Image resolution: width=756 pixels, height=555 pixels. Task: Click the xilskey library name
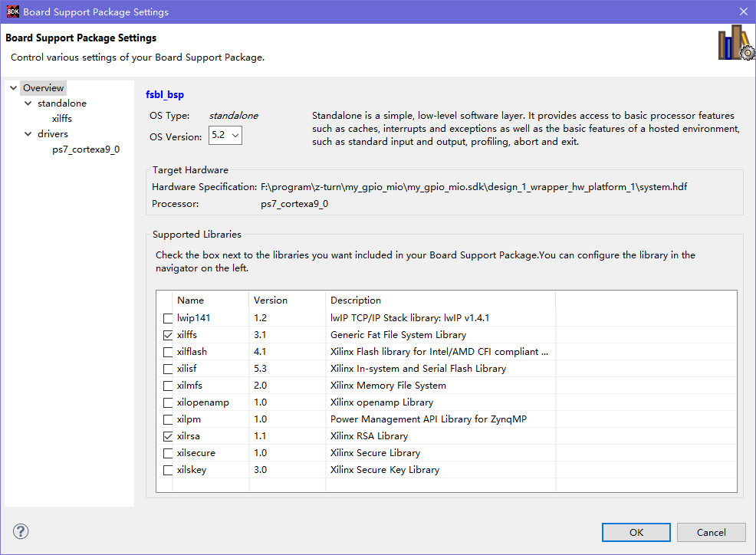click(192, 470)
